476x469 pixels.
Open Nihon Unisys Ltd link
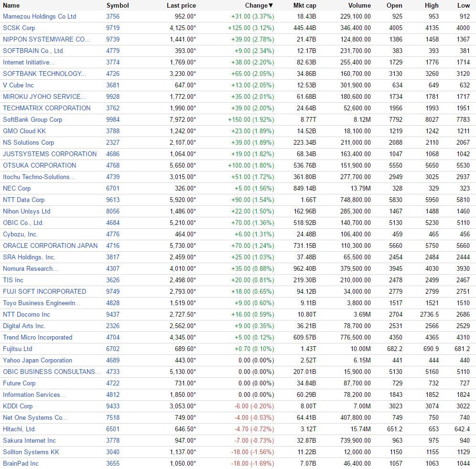[27, 211]
